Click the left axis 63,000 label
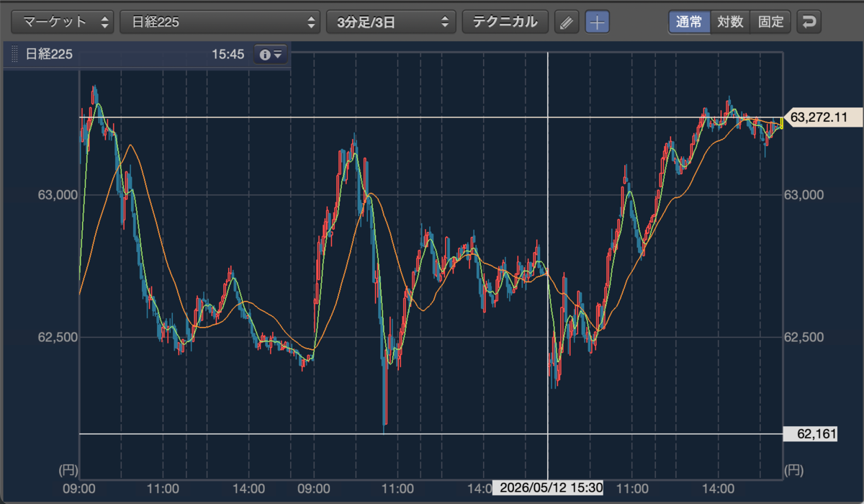Viewport: 864px width, 504px height. coord(57,195)
